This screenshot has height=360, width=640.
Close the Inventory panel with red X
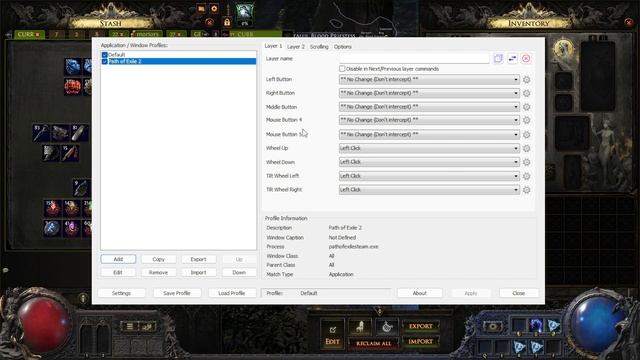[629, 22]
